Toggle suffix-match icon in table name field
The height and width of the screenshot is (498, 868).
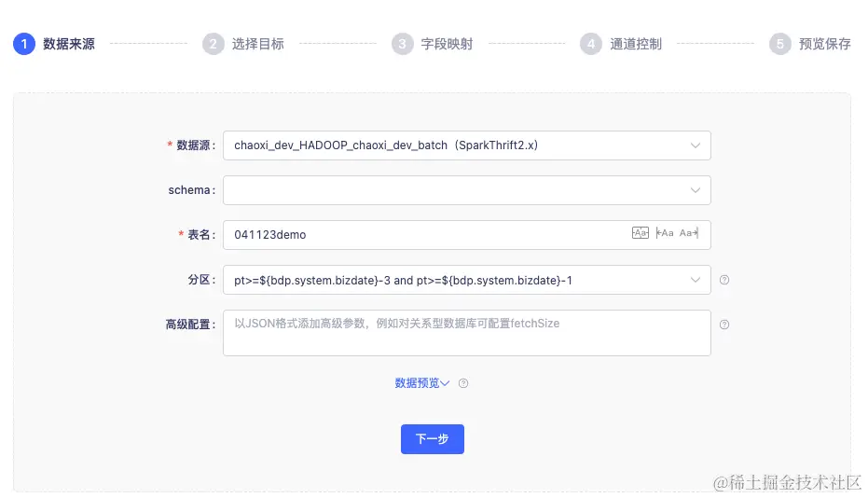click(x=689, y=233)
